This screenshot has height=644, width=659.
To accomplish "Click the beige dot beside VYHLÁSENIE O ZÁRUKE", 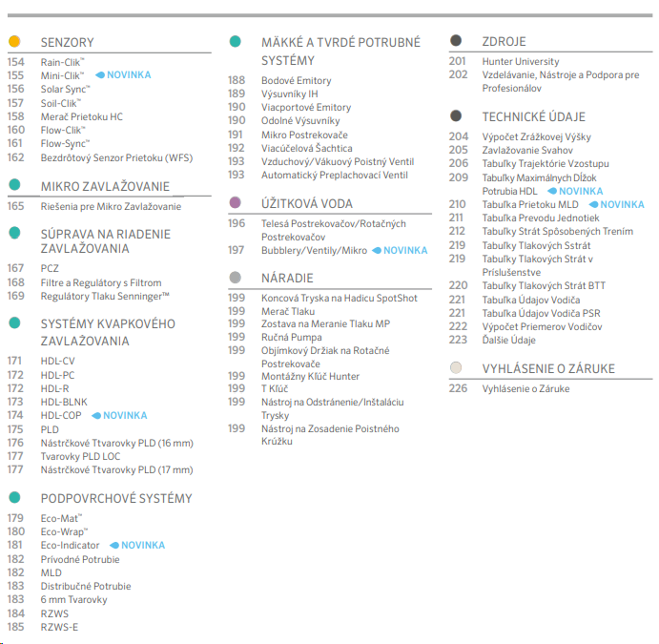I will point(456,367).
